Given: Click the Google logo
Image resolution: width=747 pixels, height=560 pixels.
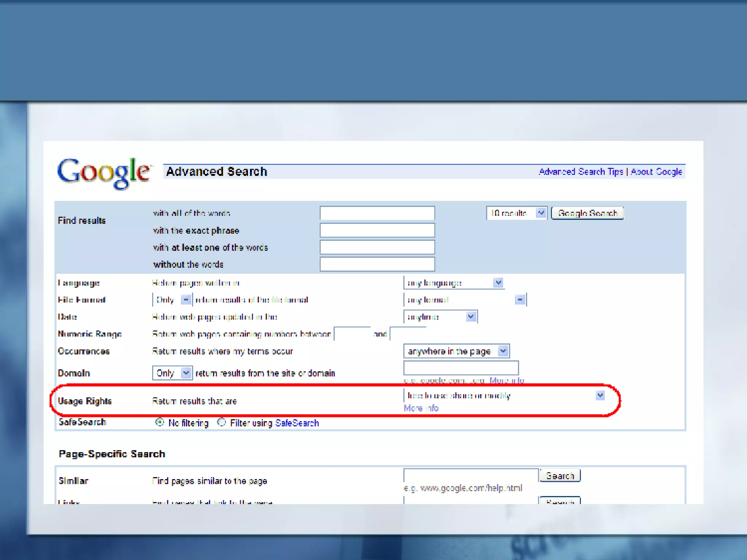Looking at the screenshot, I should tap(104, 173).
